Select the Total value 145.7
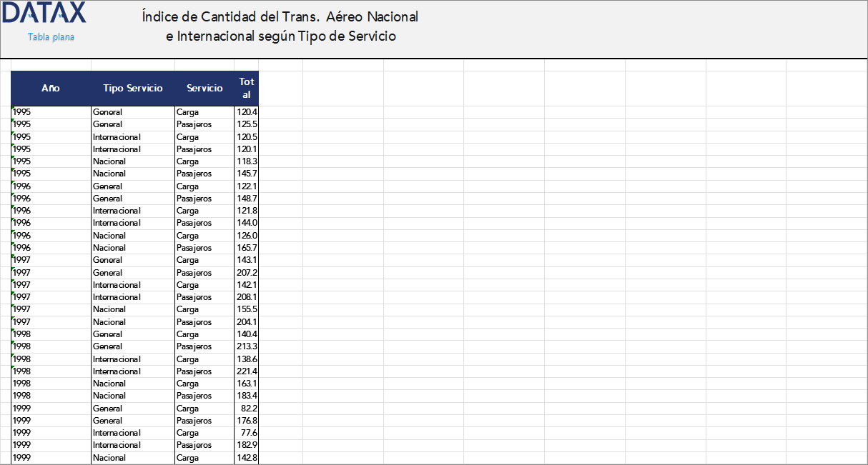Screen dimensions: 868x465 tap(247, 174)
